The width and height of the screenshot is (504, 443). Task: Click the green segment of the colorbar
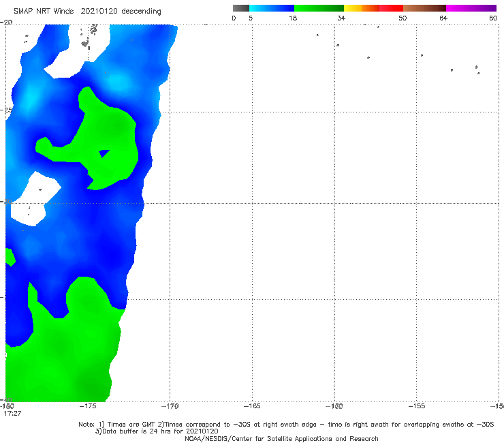(319, 8)
